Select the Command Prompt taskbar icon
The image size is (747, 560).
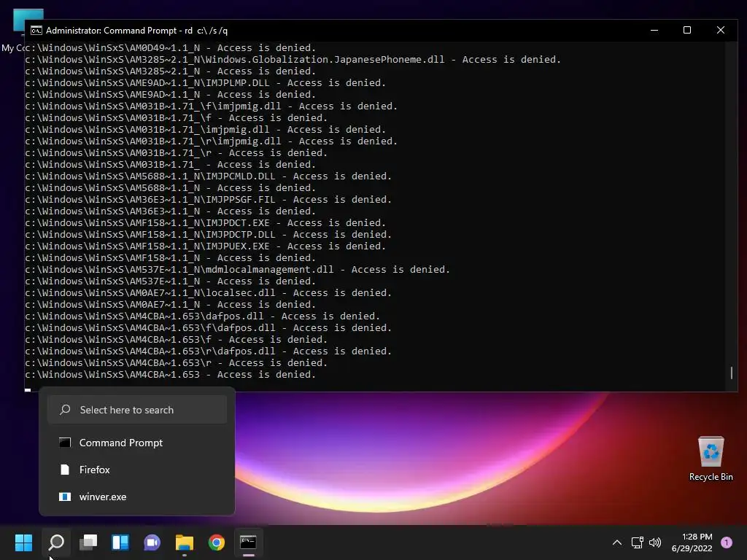pos(248,542)
